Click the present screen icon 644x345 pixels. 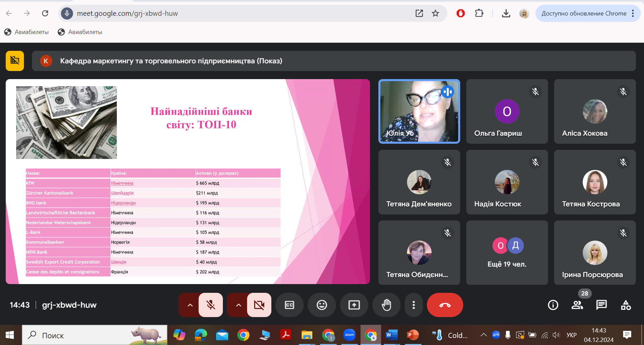point(354,305)
